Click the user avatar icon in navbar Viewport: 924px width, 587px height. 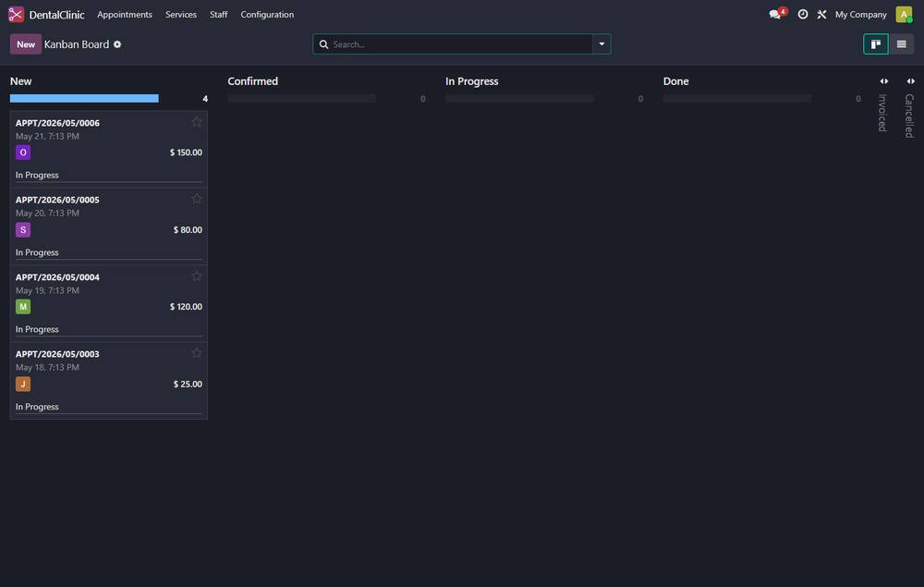tap(904, 14)
